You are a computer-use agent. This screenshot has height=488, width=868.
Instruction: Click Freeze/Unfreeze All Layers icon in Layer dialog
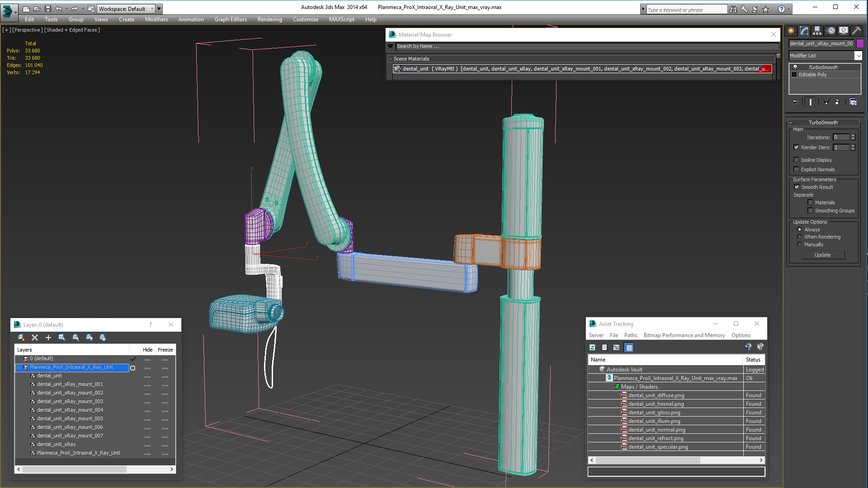pos(103,338)
